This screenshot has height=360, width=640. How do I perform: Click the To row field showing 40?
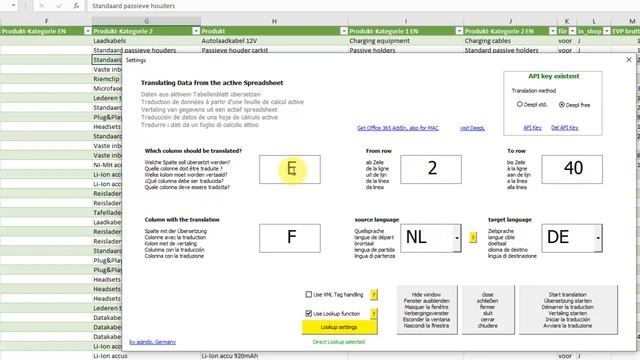572,169
